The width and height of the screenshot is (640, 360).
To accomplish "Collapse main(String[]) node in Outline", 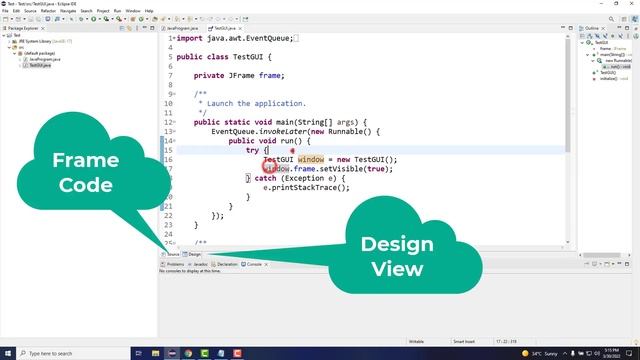I will (587, 55).
